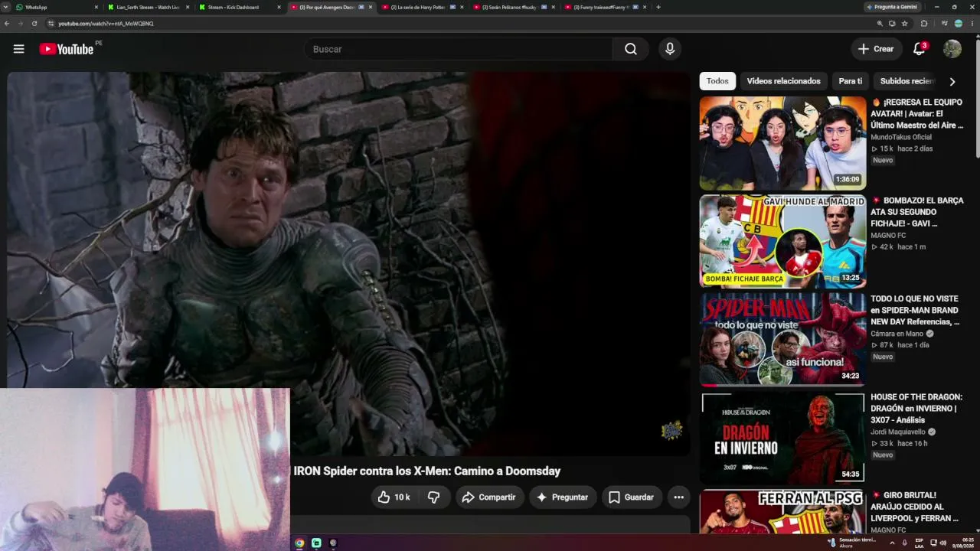Viewport: 980px width, 551px height.
Task: Open Chrome media controls icon
Action: pos(946,24)
